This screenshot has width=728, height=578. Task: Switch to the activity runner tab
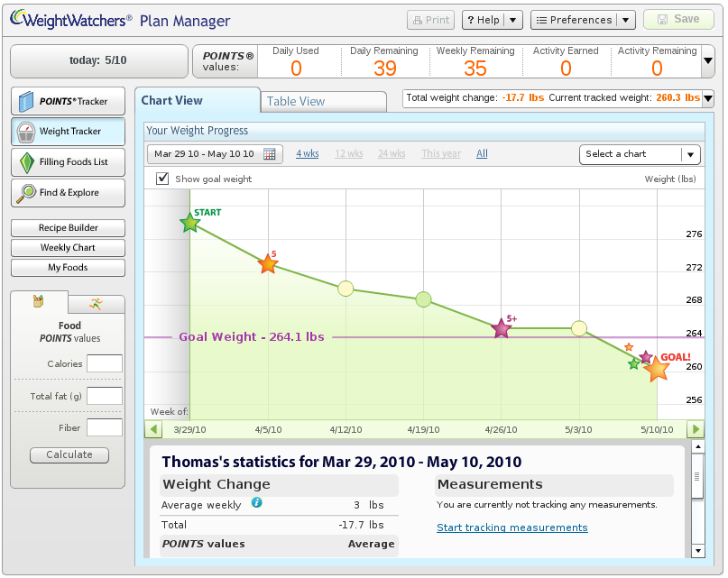click(x=97, y=304)
